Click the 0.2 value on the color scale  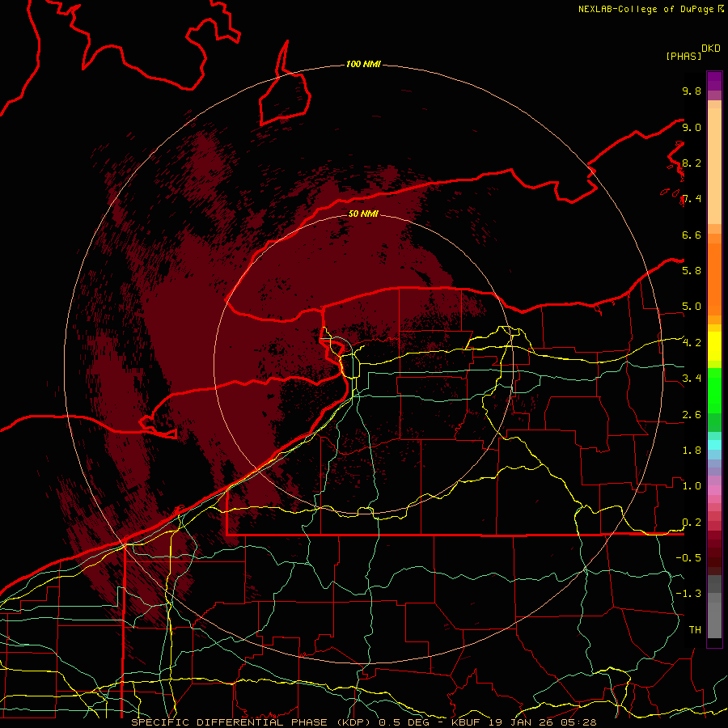point(692,523)
